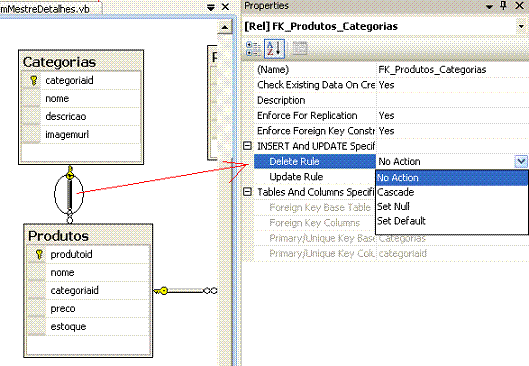Click key endpoint of Produtos relationship on right

(x=162, y=291)
